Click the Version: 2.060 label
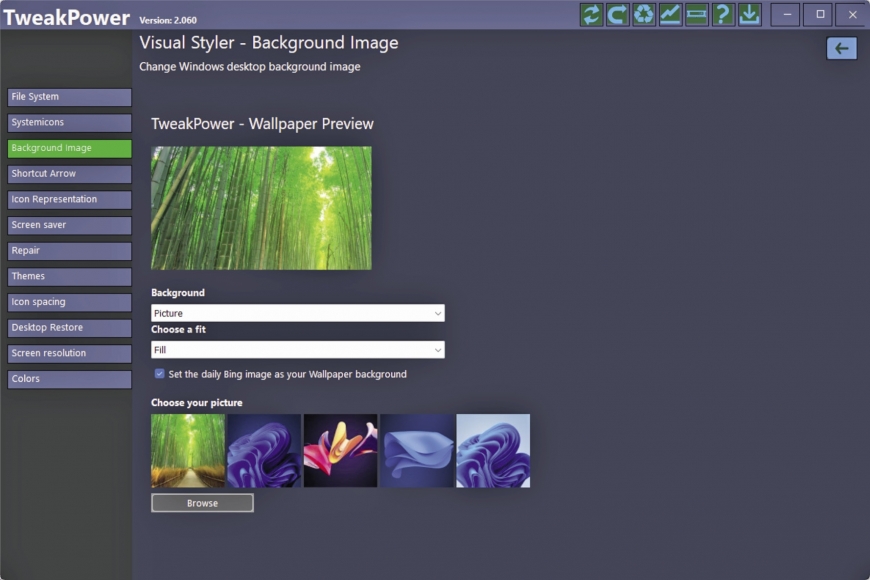 pos(168,21)
